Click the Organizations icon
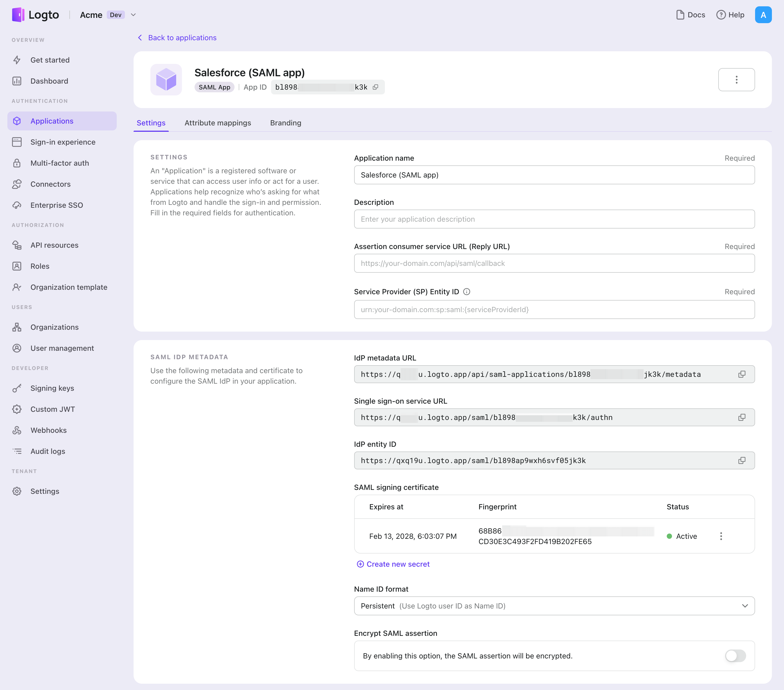 17,327
